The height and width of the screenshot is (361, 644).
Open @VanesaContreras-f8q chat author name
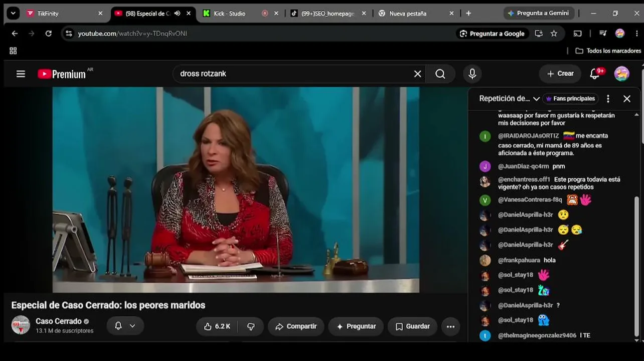click(530, 200)
